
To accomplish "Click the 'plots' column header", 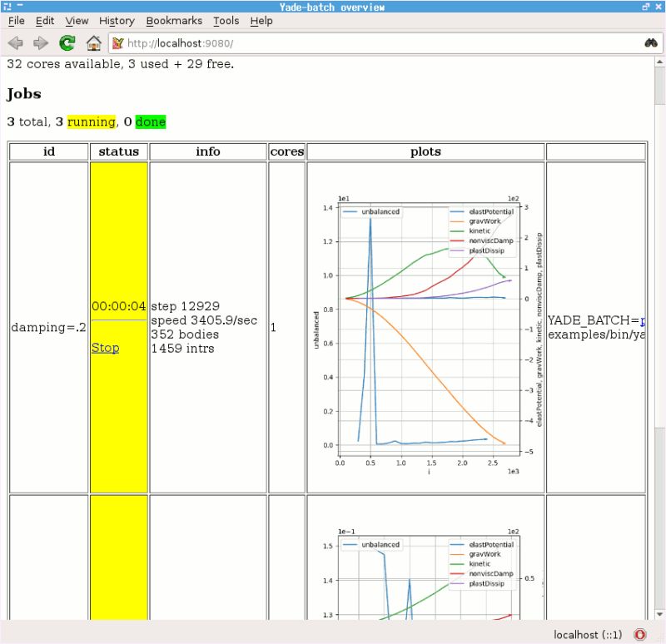I will [x=425, y=151].
